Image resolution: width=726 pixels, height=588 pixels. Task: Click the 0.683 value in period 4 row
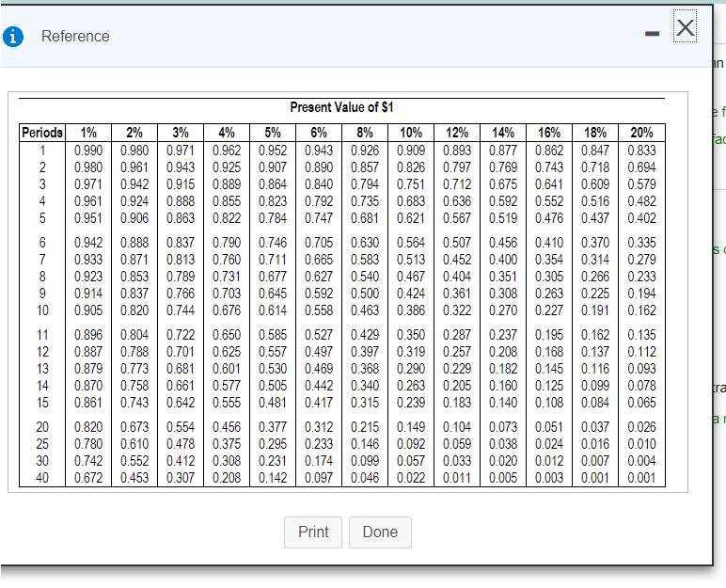pyautogui.click(x=411, y=201)
